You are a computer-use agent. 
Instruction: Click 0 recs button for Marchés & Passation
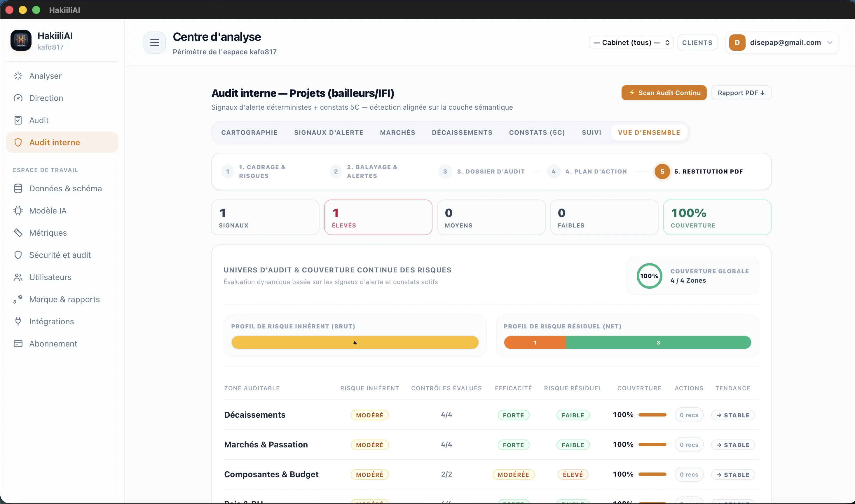pyautogui.click(x=689, y=445)
